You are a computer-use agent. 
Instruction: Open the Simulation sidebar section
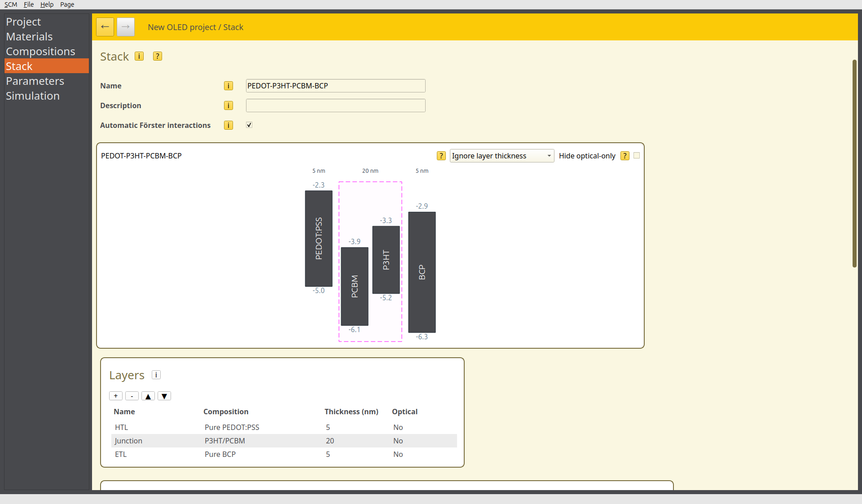(33, 96)
